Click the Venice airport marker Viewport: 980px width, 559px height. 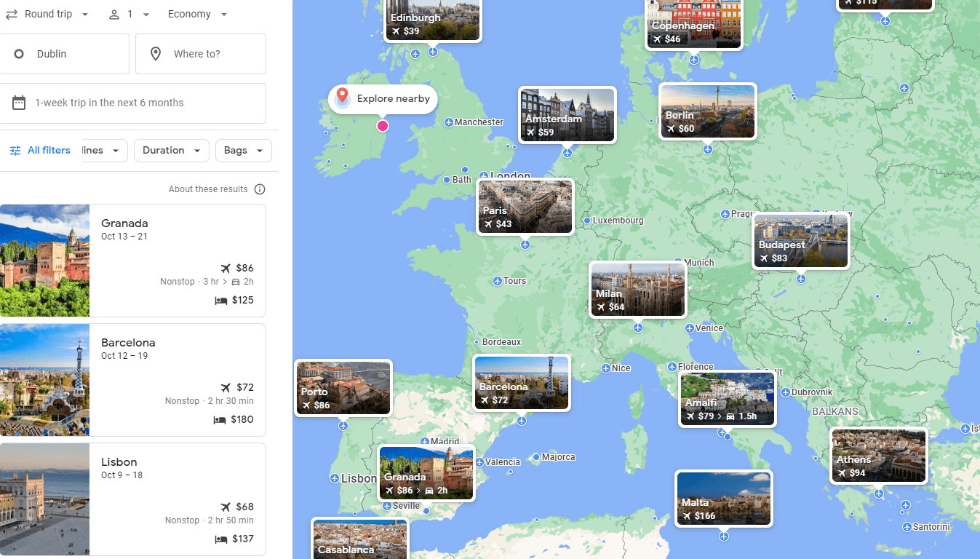(690, 328)
